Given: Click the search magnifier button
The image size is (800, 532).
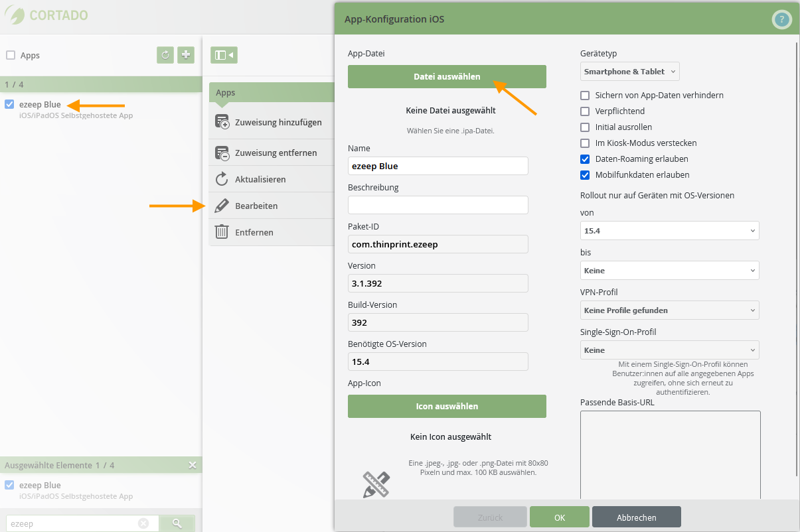Looking at the screenshot, I should point(177,523).
